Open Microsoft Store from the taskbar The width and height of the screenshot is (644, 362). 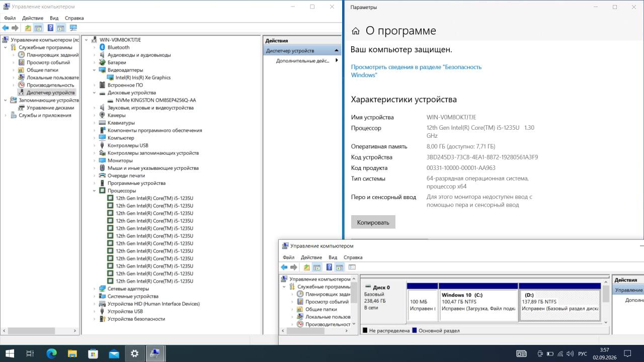point(93,353)
